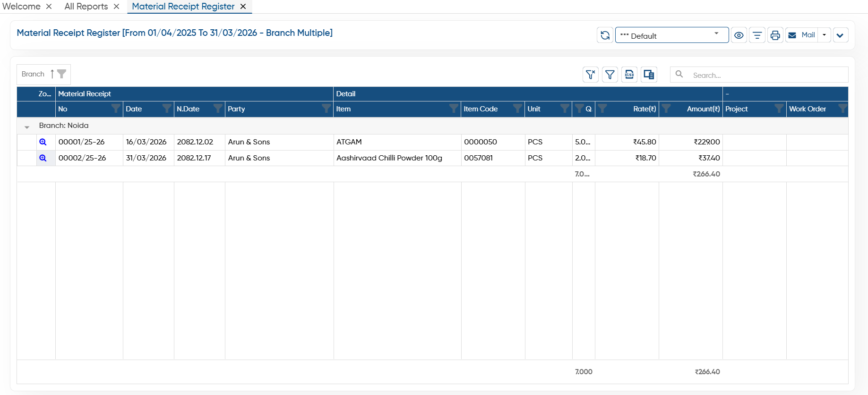
Task: Export the grid to XLSX
Action: pos(629,75)
